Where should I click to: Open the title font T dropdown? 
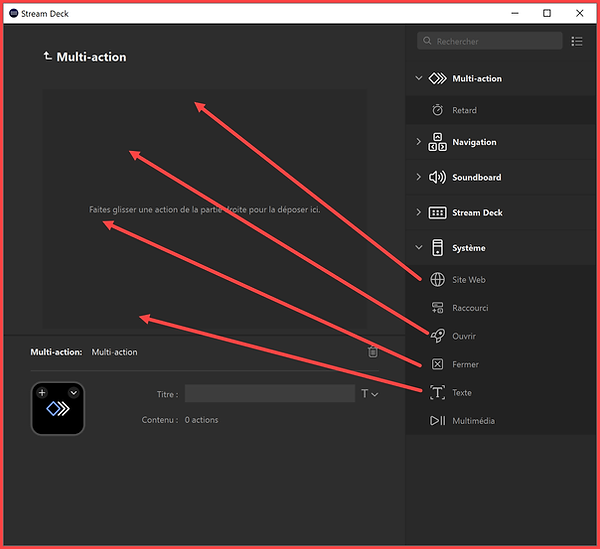click(370, 394)
